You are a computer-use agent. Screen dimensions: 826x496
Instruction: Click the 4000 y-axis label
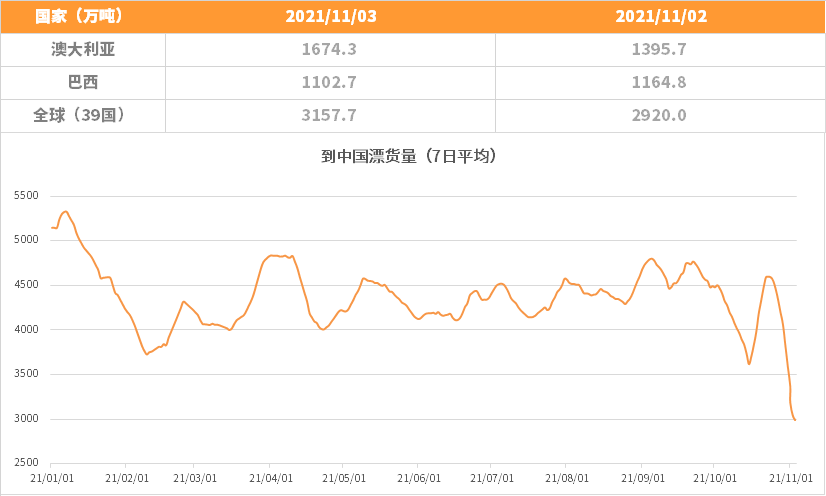coord(26,329)
